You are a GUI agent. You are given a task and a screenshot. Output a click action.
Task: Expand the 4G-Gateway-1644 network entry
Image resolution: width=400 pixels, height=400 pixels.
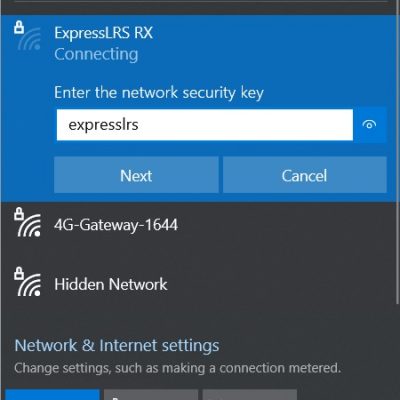(198, 225)
